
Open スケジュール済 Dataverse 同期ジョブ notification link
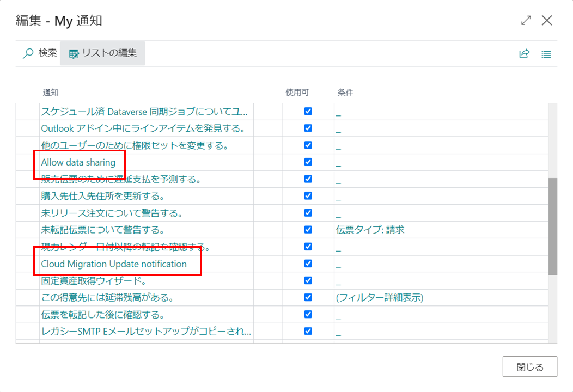click(144, 112)
